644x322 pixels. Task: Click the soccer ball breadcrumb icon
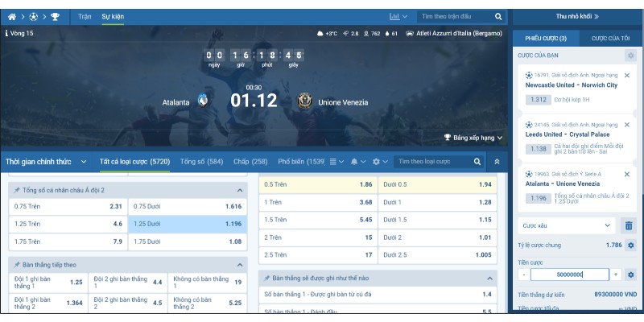coord(33,16)
